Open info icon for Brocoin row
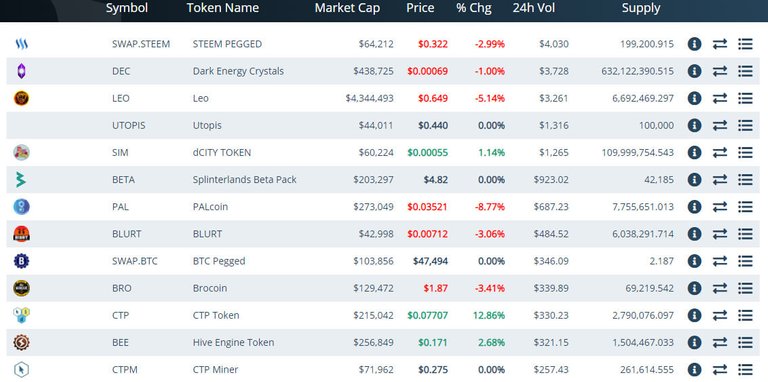 [694, 288]
